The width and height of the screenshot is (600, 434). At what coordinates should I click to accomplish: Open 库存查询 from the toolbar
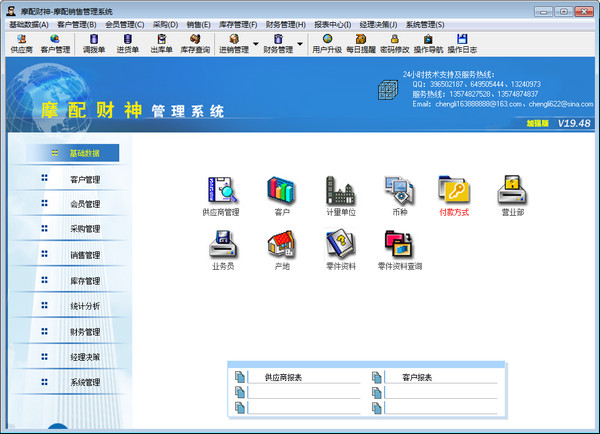click(195, 44)
